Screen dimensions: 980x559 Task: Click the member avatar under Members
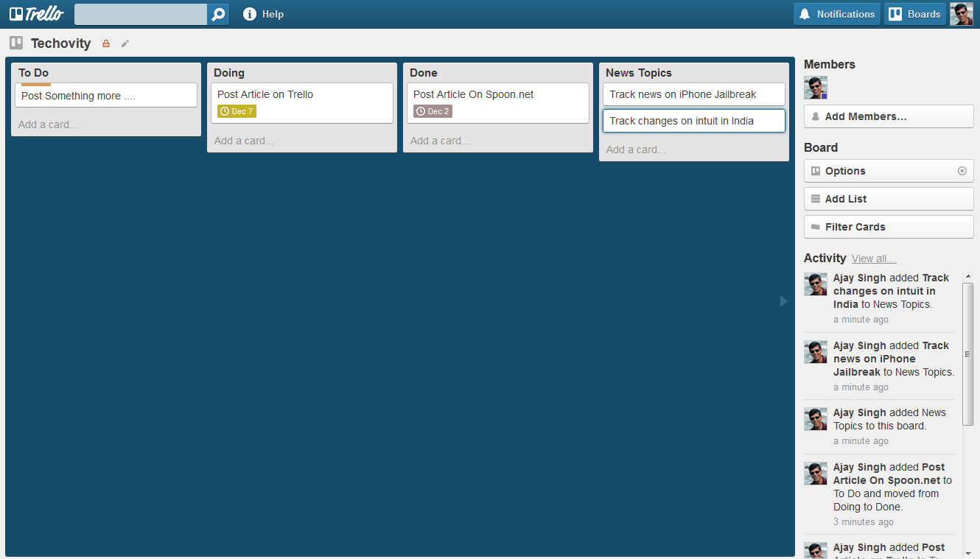click(816, 88)
